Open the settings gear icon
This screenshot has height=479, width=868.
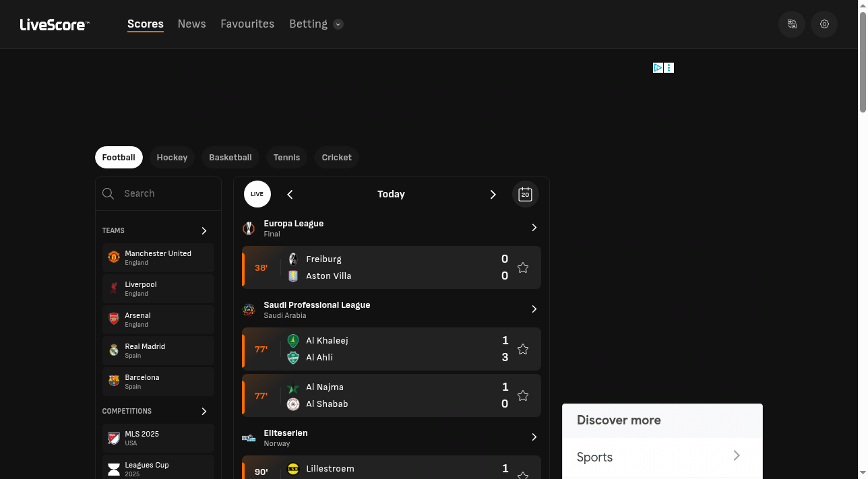click(x=824, y=24)
